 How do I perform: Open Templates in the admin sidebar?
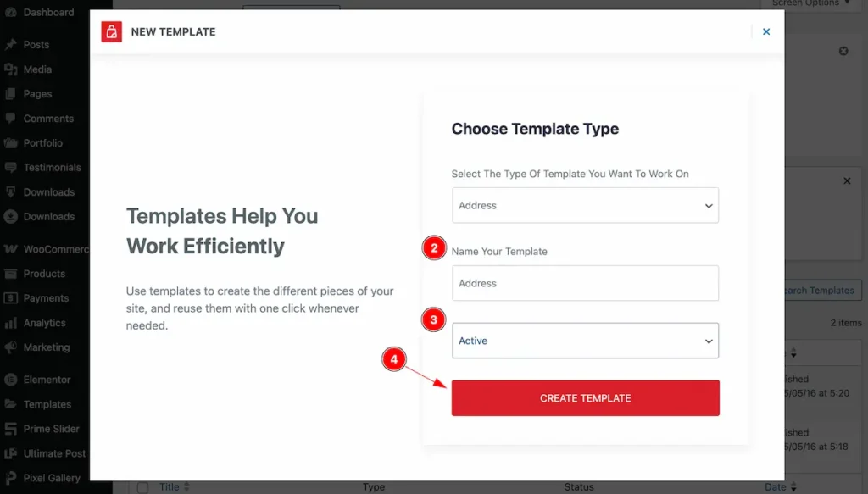tap(47, 404)
